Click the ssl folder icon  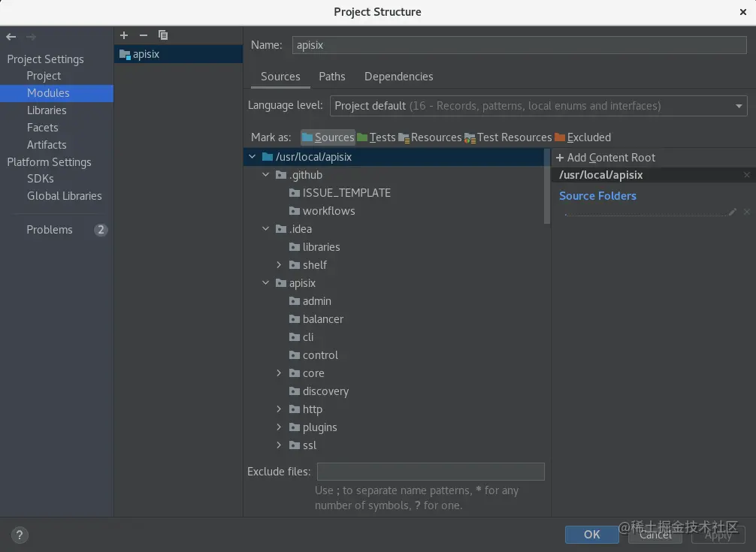[x=295, y=445]
